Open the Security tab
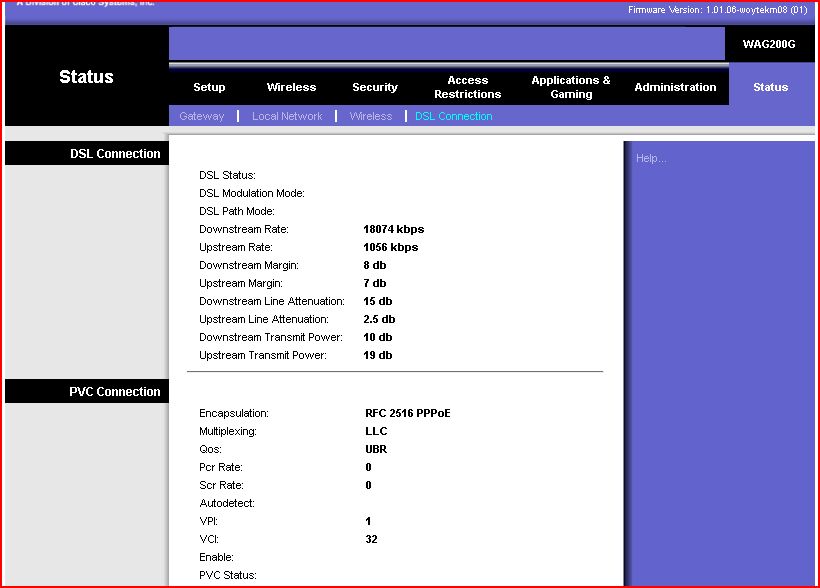 (375, 87)
